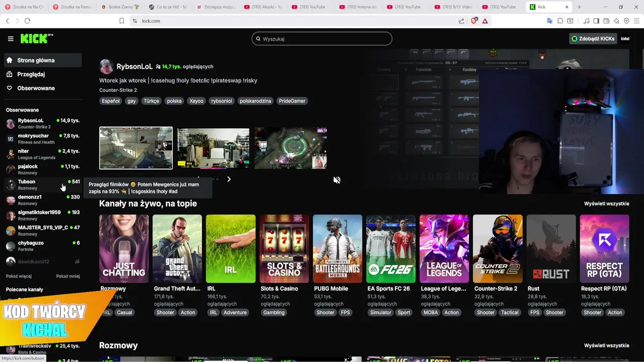Open Tubson in followed channels

(43, 185)
